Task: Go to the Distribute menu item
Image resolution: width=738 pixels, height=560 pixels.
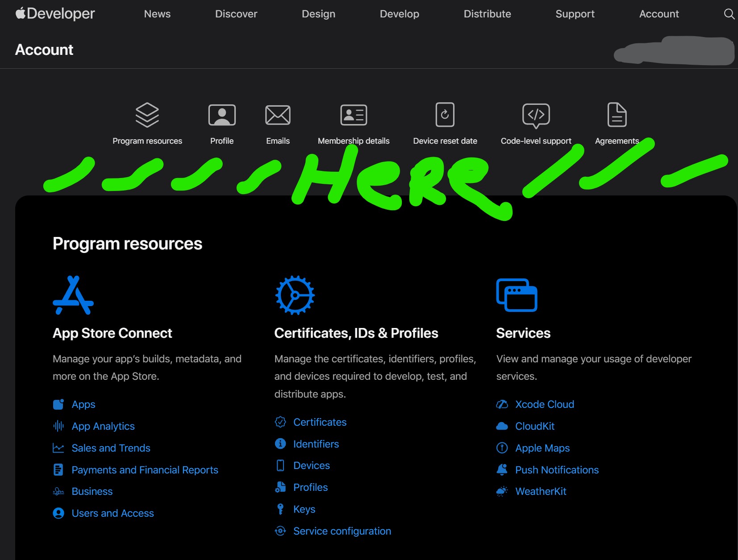Action: coord(487,14)
